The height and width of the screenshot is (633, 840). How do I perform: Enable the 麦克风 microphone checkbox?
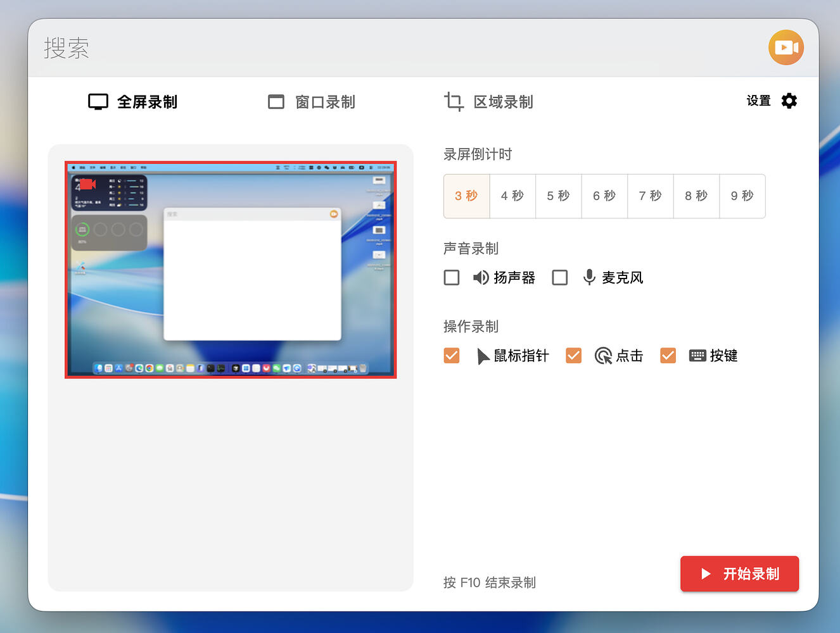(x=560, y=277)
